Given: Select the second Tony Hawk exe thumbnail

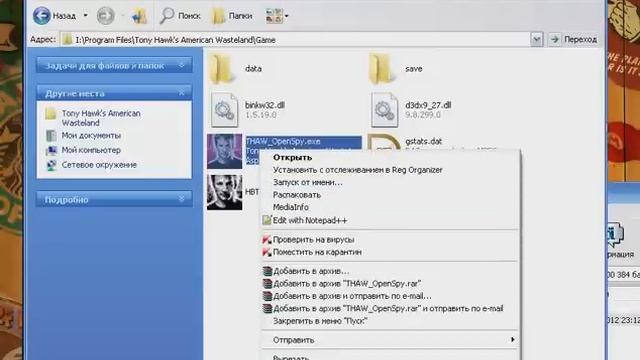Looking at the screenshot, I should coord(224,192).
